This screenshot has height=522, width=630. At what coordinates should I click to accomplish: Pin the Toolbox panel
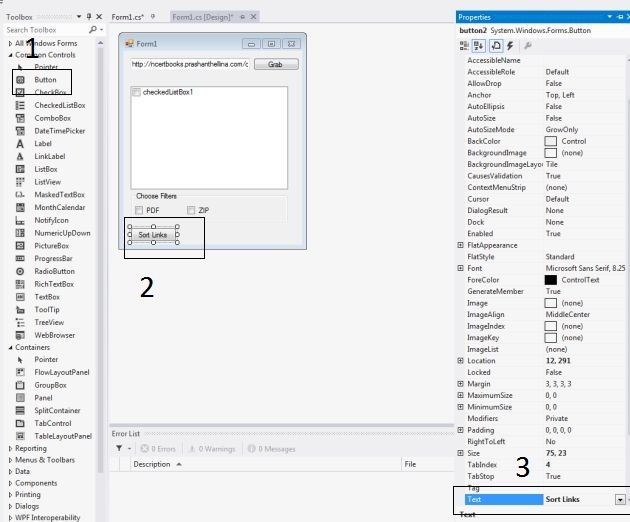point(89,17)
